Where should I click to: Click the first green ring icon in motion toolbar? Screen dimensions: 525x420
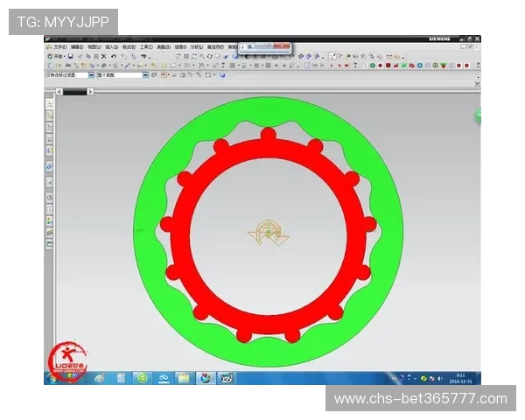tap(373, 66)
